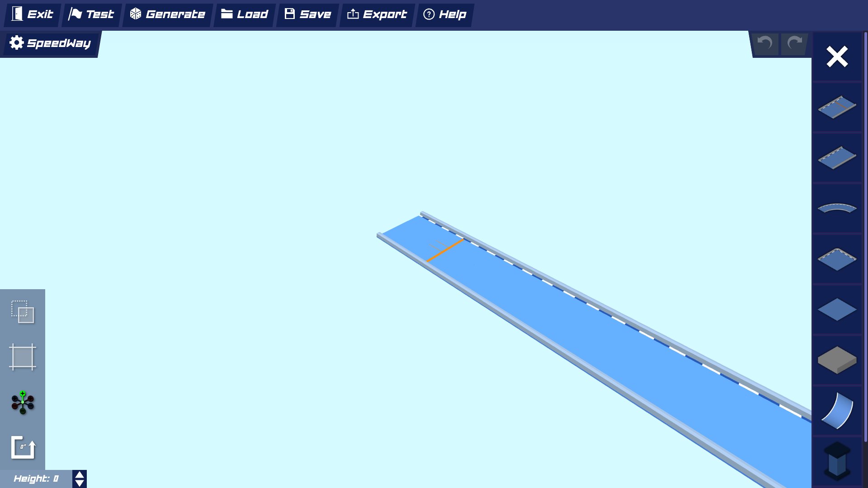
Task: Increase height with the up arrow
Action: tap(80, 475)
